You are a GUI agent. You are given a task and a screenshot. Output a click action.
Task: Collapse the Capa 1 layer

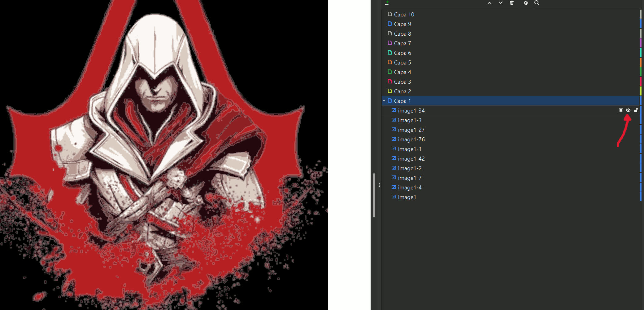click(384, 101)
